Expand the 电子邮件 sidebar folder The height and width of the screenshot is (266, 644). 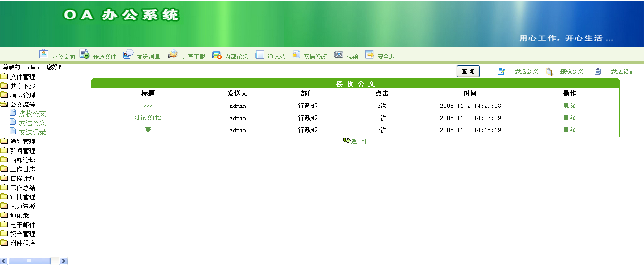(x=4, y=225)
